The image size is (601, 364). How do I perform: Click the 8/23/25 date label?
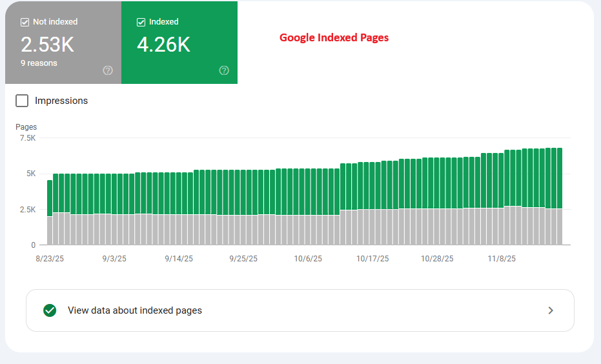coord(50,258)
